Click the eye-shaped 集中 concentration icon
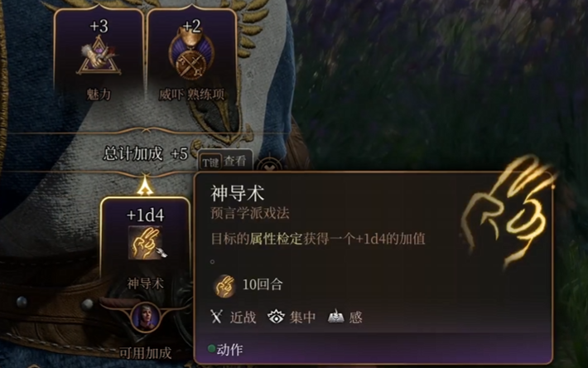Screen dimensions: 588x368 [x=276, y=317]
